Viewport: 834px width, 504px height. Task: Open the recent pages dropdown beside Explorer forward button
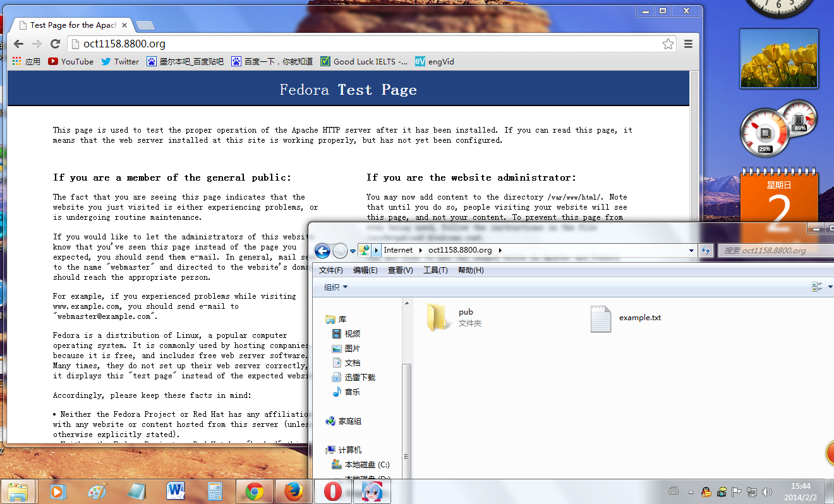353,251
